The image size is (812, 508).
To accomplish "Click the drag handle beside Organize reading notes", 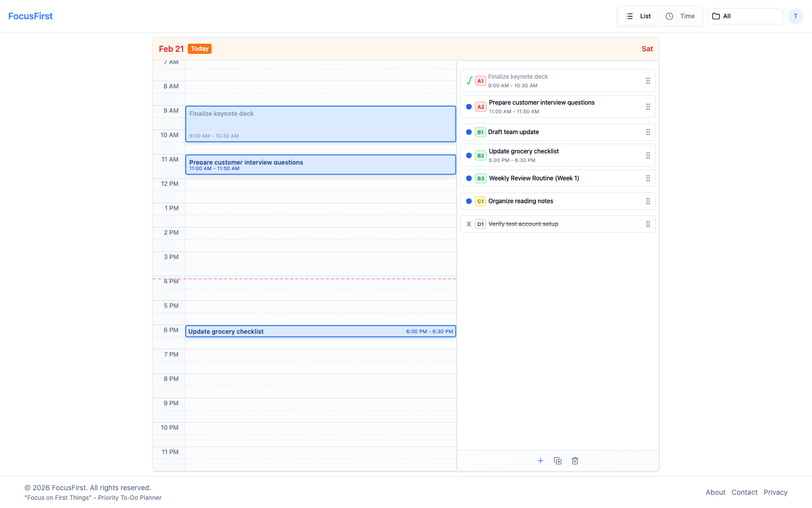I will click(x=648, y=201).
